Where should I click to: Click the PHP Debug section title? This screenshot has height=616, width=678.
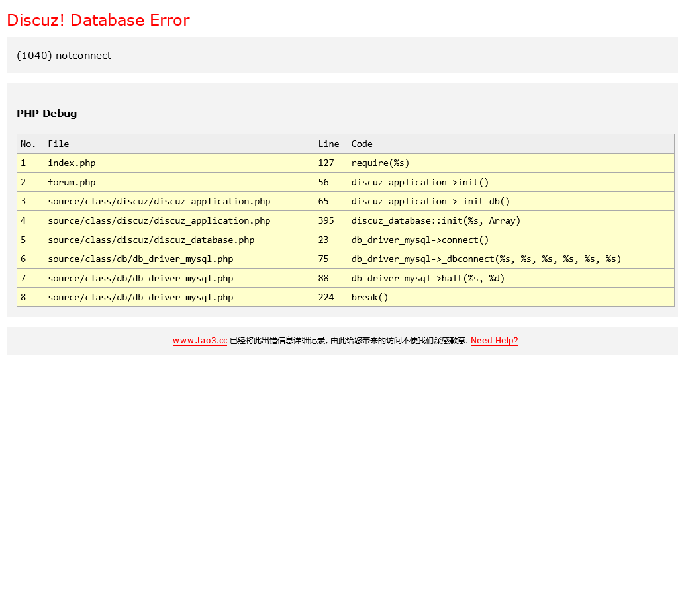(x=47, y=114)
